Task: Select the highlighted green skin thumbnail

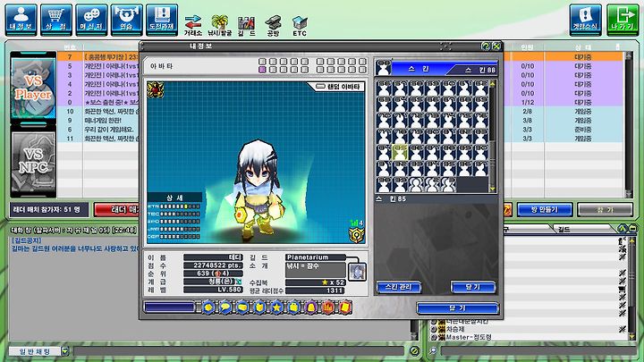Action: pos(400,152)
